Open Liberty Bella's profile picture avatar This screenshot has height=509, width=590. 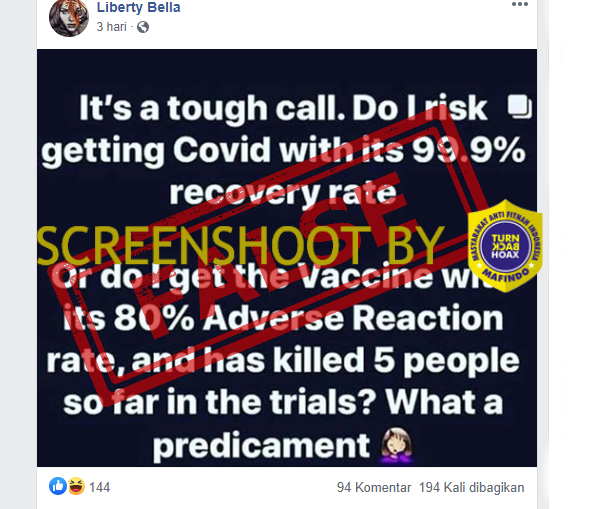coord(69,18)
